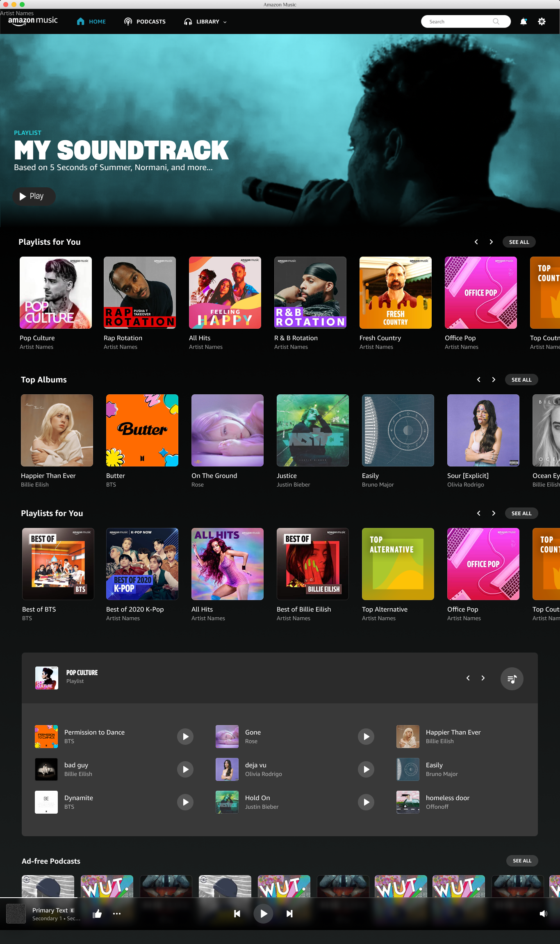Image resolution: width=560 pixels, height=944 pixels.
Task: Open the Fresh Country playlist cover
Action: click(396, 293)
